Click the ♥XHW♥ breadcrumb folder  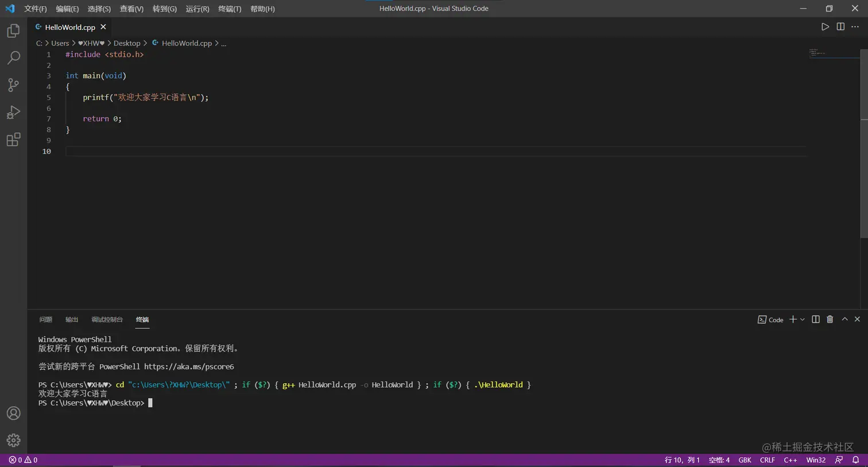[92, 43]
